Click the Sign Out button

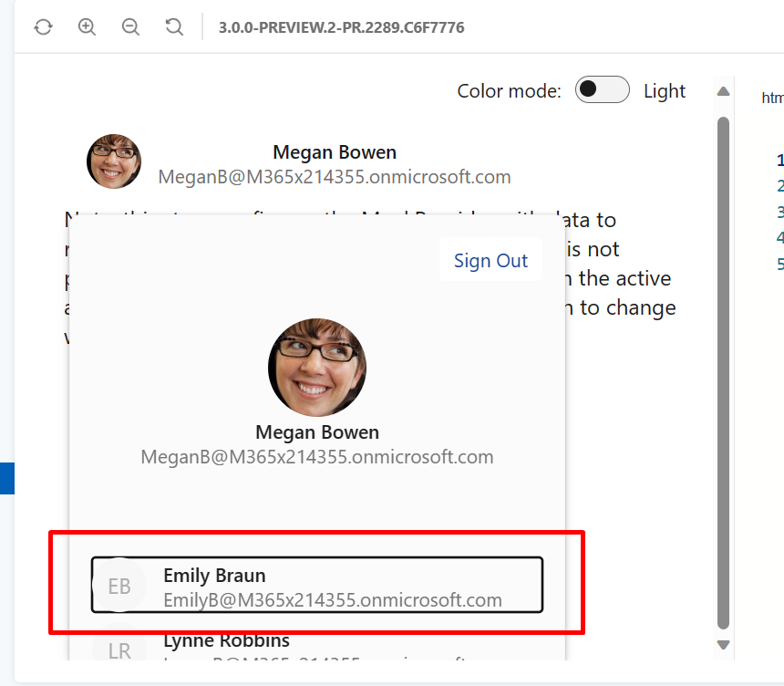pos(490,260)
